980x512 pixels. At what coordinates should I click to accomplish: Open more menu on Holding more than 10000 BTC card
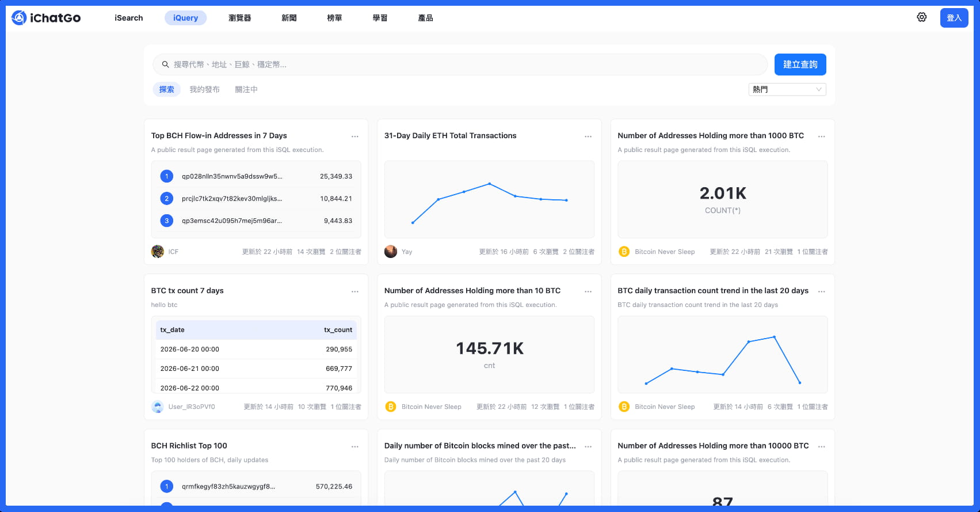point(822,446)
